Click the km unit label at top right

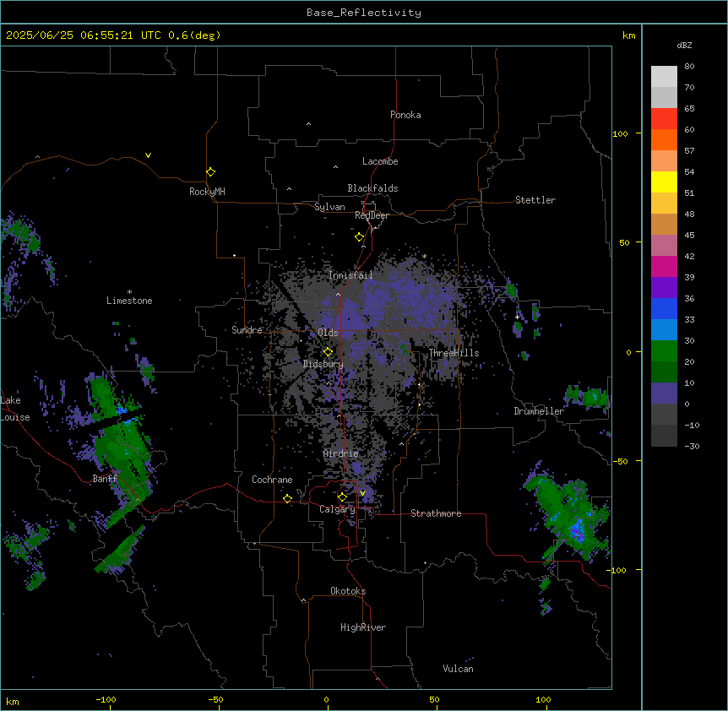629,35
